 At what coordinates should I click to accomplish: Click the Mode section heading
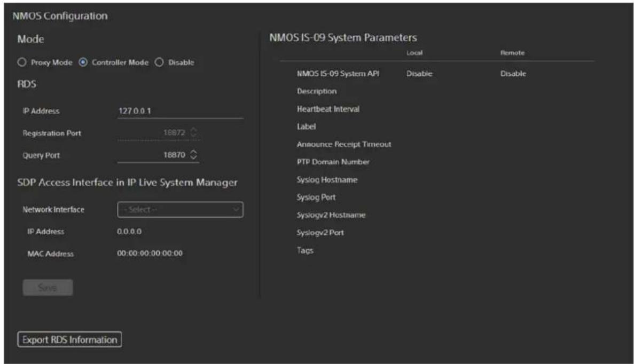pyautogui.click(x=31, y=39)
